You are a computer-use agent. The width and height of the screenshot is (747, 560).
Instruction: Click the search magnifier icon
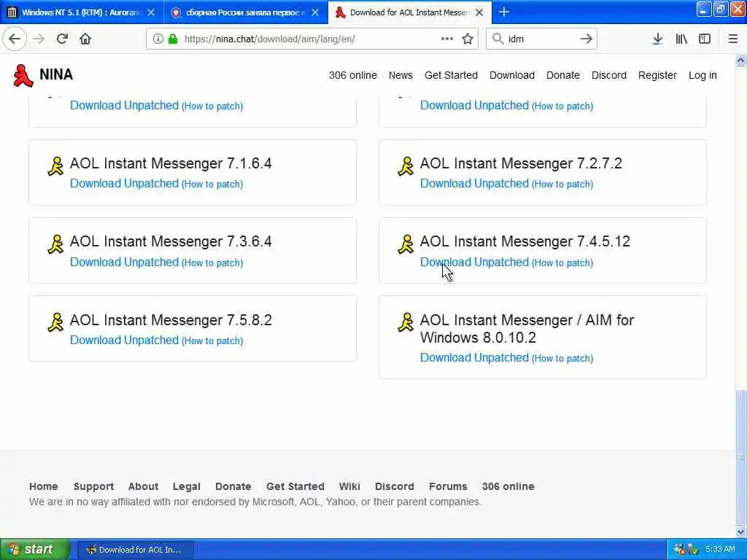[498, 39]
